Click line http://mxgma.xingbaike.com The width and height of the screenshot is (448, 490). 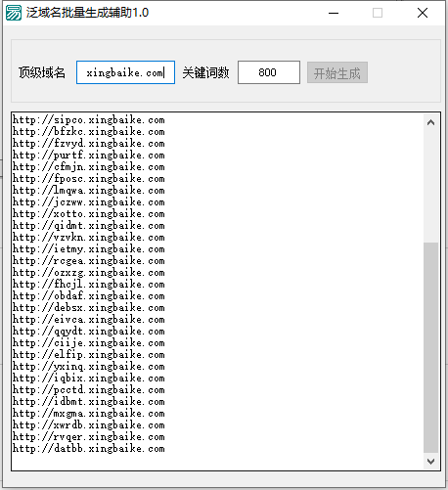pyautogui.click(x=89, y=414)
